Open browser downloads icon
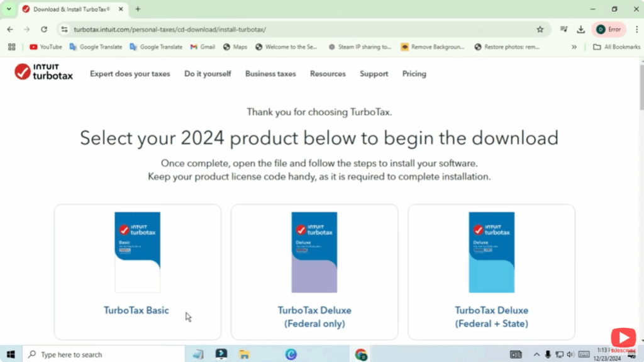Viewport: 644px width, 362px height. pyautogui.click(x=580, y=29)
